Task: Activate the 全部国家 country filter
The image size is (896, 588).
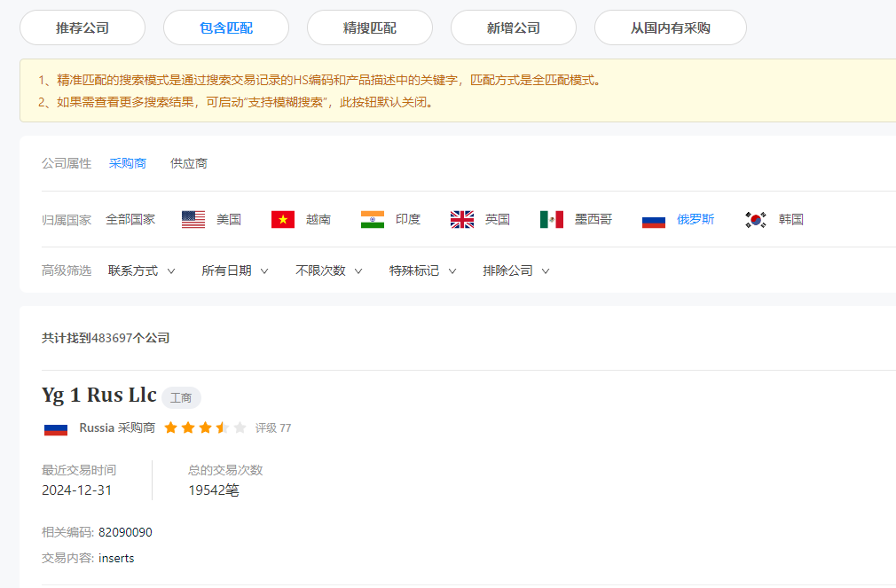Action: [x=131, y=218]
